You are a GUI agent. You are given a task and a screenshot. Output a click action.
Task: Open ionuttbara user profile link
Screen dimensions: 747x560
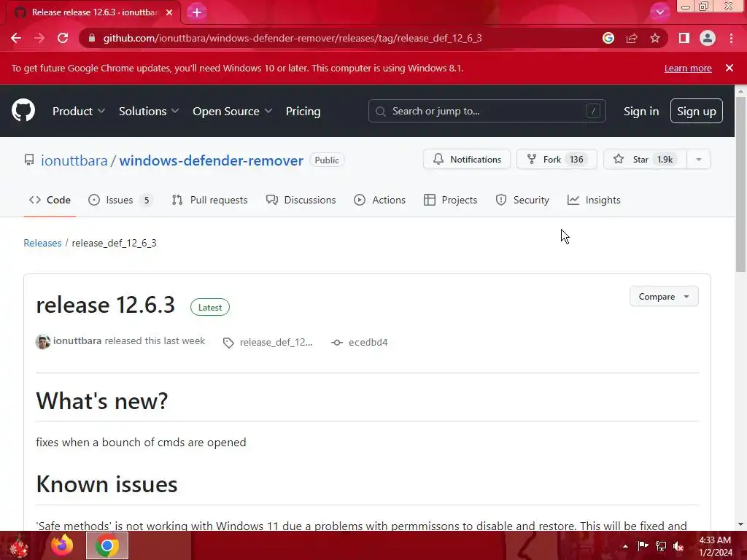pyautogui.click(x=74, y=160)
